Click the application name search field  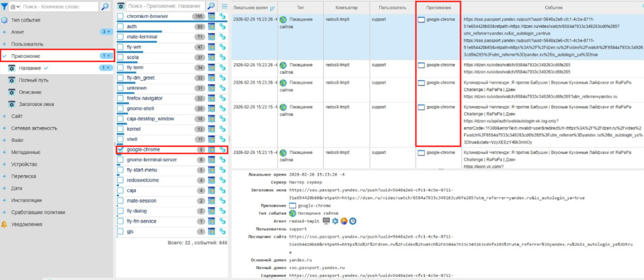coord(166,6)
